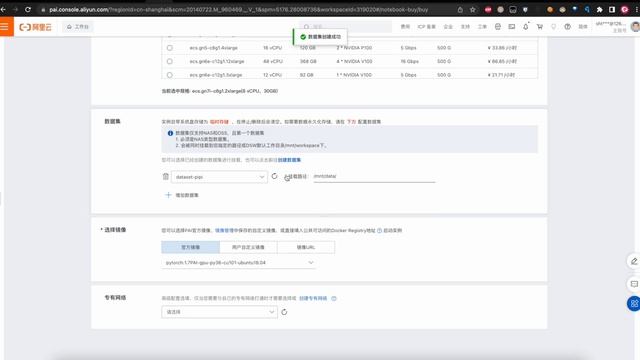
Task: Click the info icon in the dataset notice
Action: pos(170,133)
